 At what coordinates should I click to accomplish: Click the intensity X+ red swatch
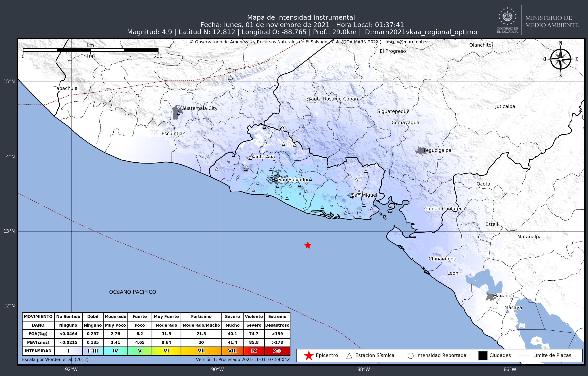click(x=277, y=351)
